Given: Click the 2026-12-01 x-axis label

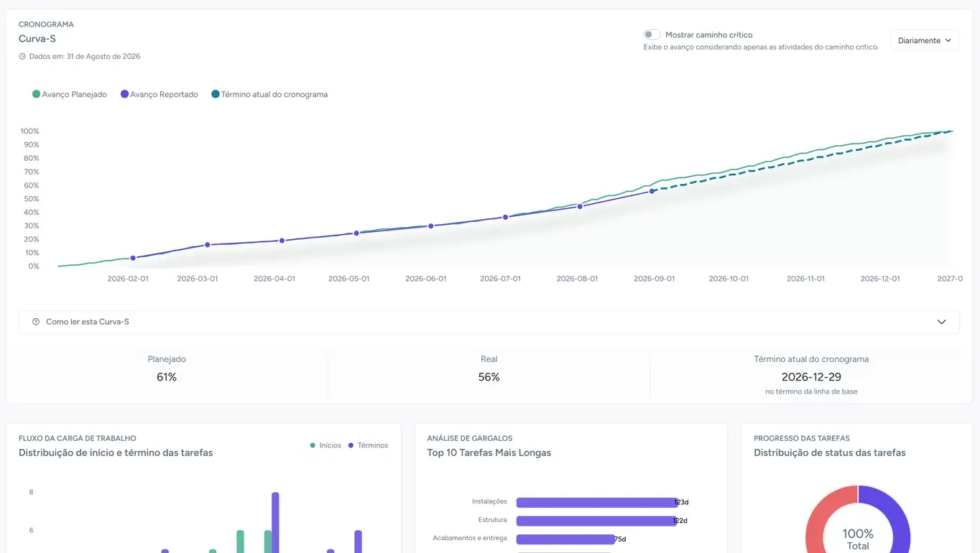Looking at the screenshot, I should tap(880, 279).
